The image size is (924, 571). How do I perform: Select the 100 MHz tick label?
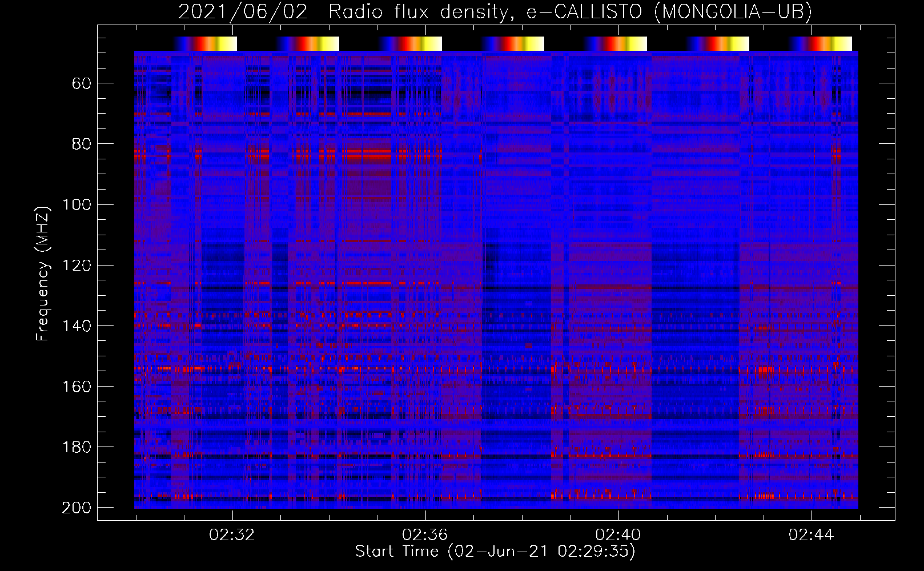pyautogui.click(x=77, y=205)
